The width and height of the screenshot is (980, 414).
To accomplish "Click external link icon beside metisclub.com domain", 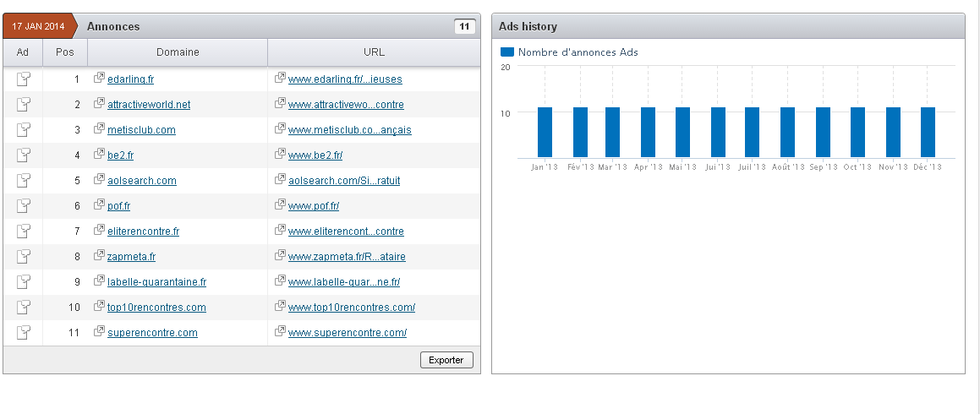I will [99, 128].
